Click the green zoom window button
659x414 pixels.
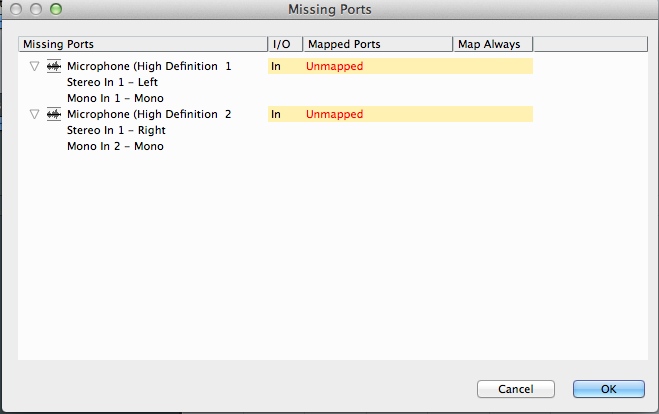pyautogui.click(x=56, y=9)
